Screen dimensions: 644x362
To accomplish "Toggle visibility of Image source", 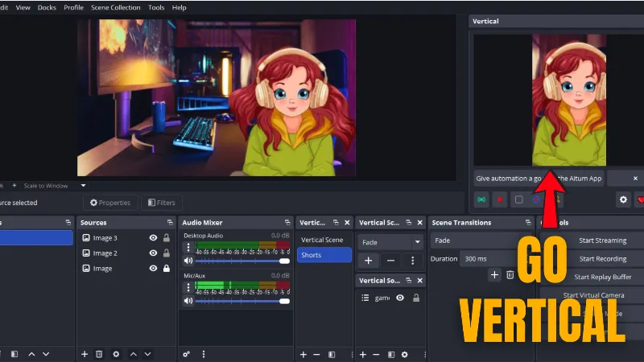I will pos(153,269).
